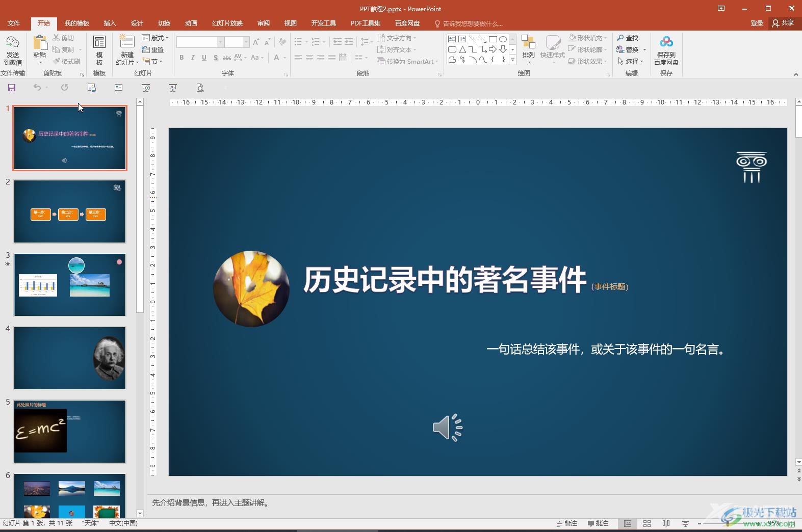This screenshot has width=802, height=532.
Task: Click the print preview magnifier icon
Action: pos(200,88)
